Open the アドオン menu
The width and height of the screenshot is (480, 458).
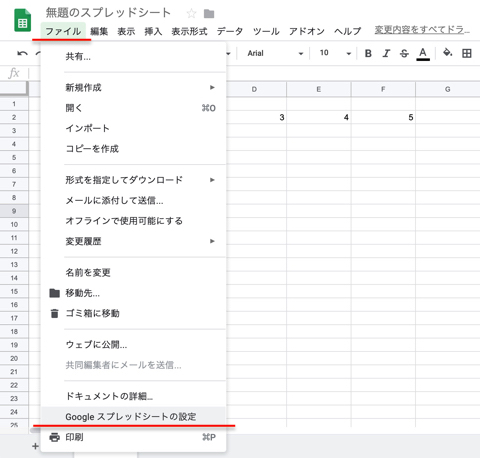point(307,31)
